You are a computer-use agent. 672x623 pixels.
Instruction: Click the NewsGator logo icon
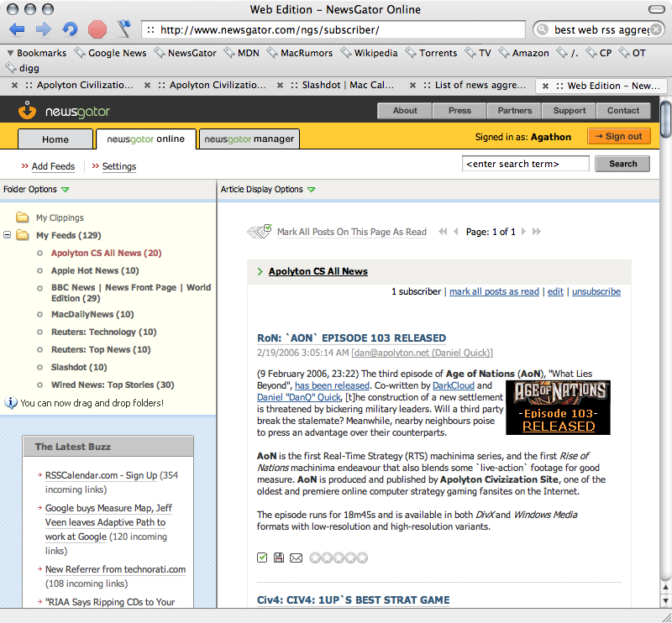coord(28,111)
